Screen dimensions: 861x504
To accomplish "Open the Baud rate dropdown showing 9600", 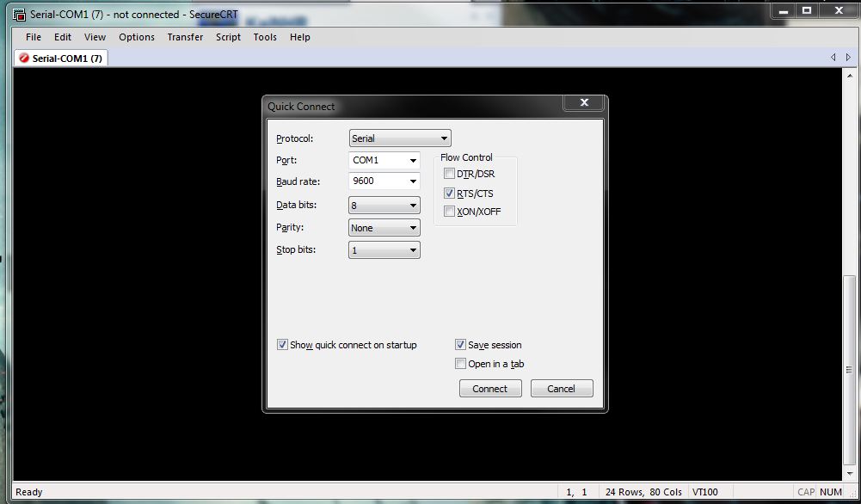I will (384, 181).
